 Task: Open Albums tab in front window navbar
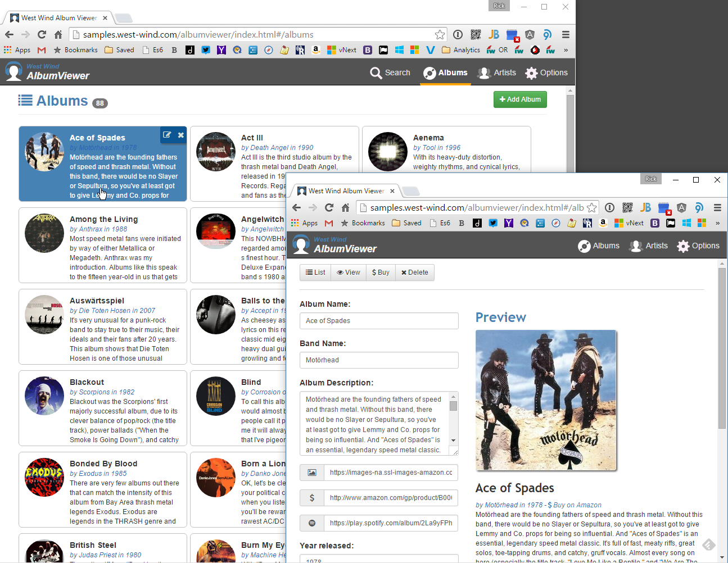(599, 246)
